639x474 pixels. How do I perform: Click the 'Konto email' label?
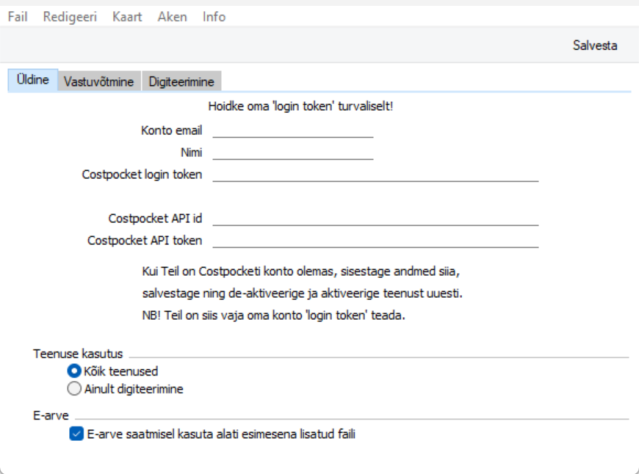click(172, 130)
